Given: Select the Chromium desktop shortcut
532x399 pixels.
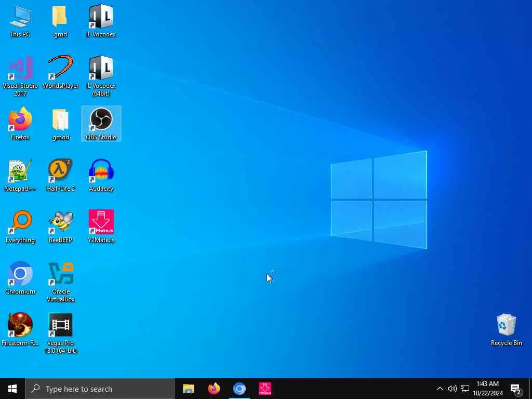Looking at the screenshot, I should (x=20, y=278).
